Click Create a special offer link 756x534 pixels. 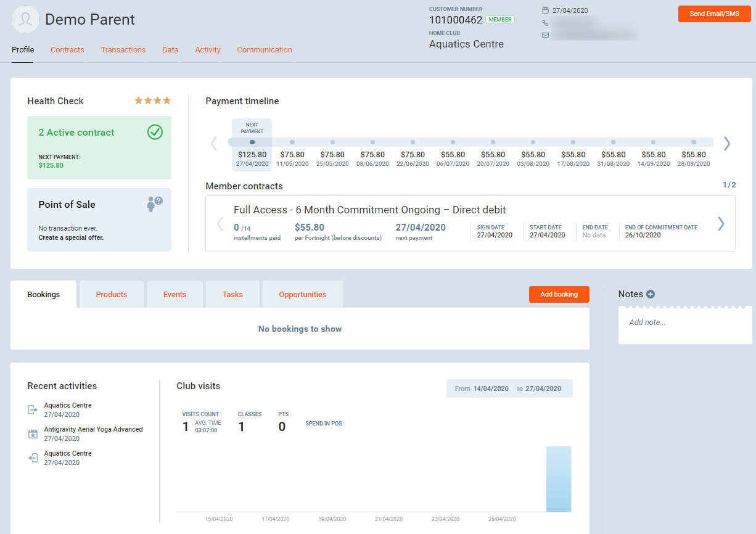[71, 237]
